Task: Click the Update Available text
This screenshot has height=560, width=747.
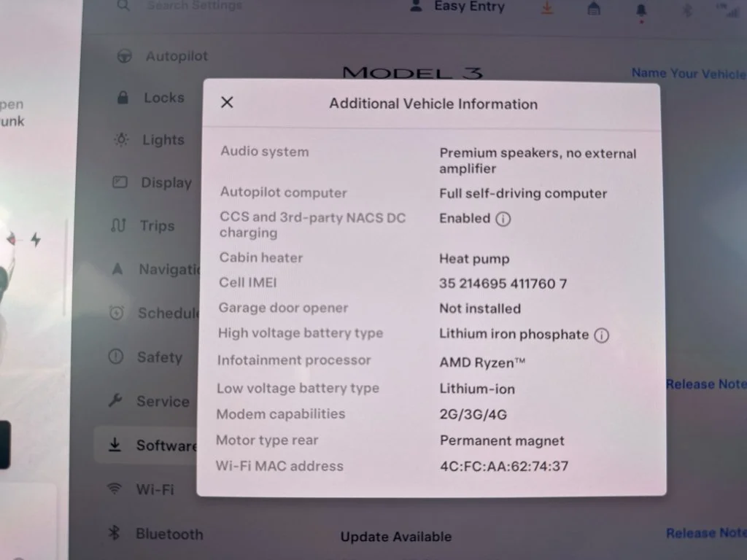Action: tap(396, 537)
